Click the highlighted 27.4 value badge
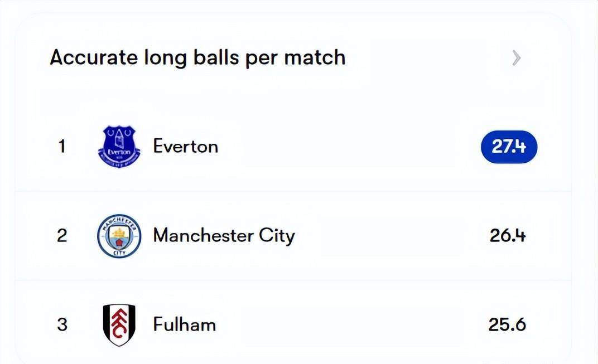Screen dimensions: 598x364 coord(509,147)
